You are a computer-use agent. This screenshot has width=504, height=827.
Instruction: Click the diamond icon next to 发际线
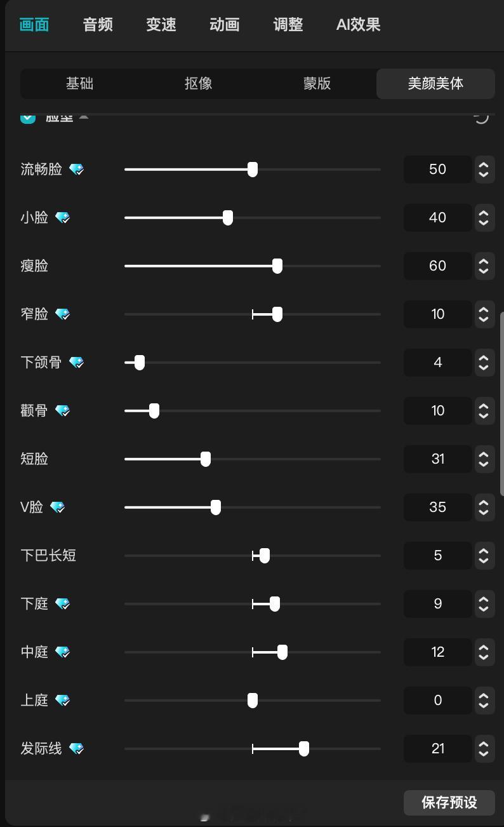point(77,749)
